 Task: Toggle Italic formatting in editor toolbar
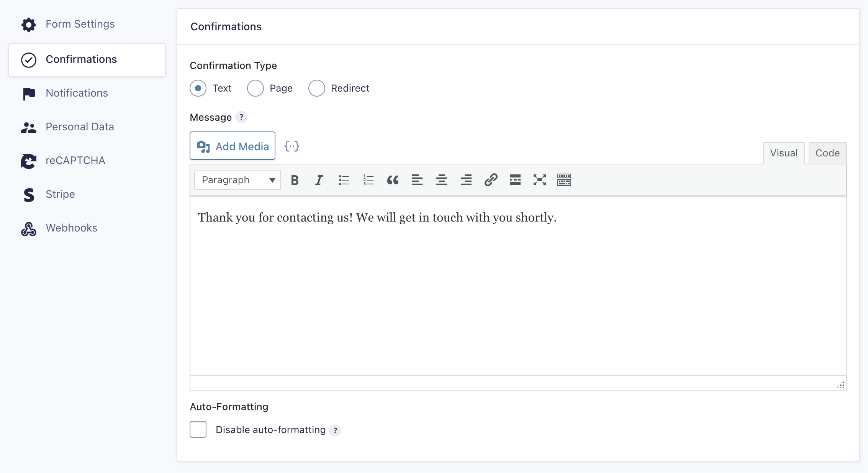click(319, 180)
